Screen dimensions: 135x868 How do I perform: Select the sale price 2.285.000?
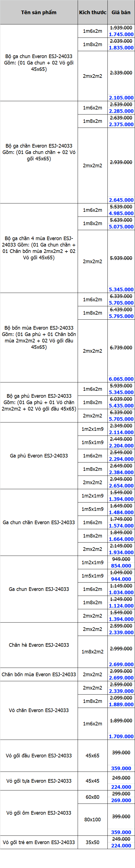(x=121, y=111)
